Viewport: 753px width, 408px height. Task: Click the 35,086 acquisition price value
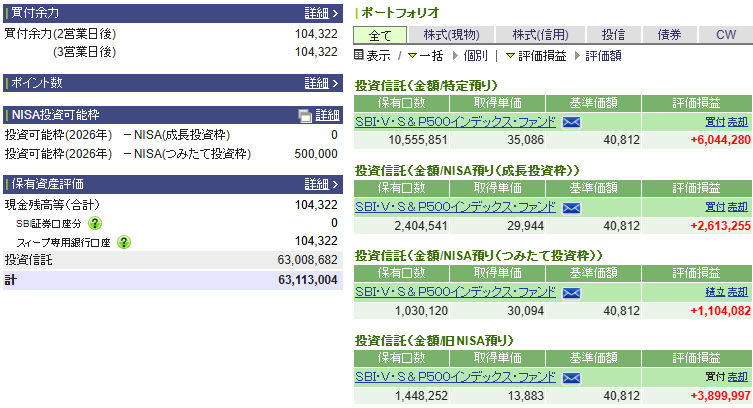[525, 140]
